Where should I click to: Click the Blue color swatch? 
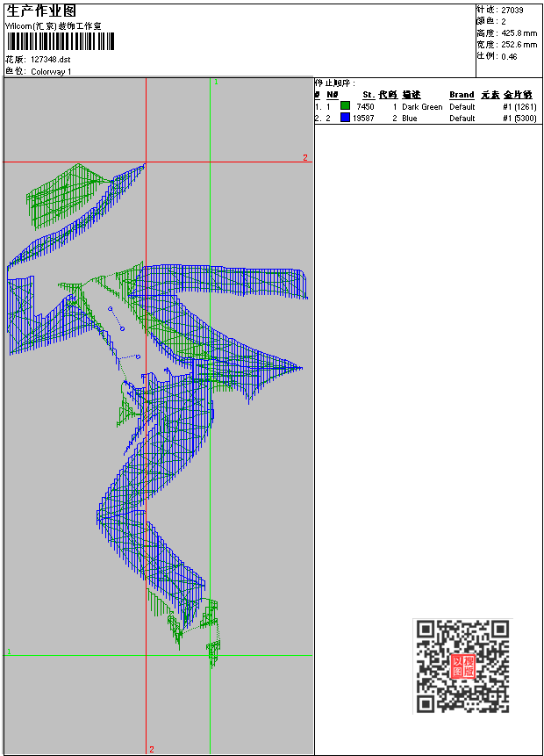[x=345, y=118]
